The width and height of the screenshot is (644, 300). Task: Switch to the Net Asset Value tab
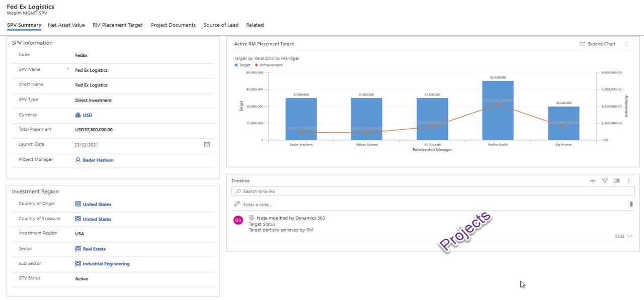pos(66,25)
